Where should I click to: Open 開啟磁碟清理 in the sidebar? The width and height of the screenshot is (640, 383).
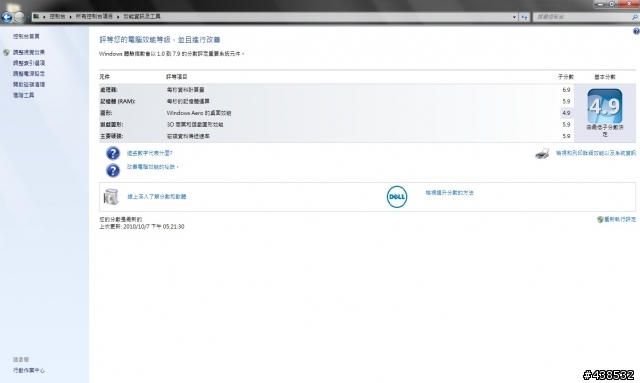point(29,85)
